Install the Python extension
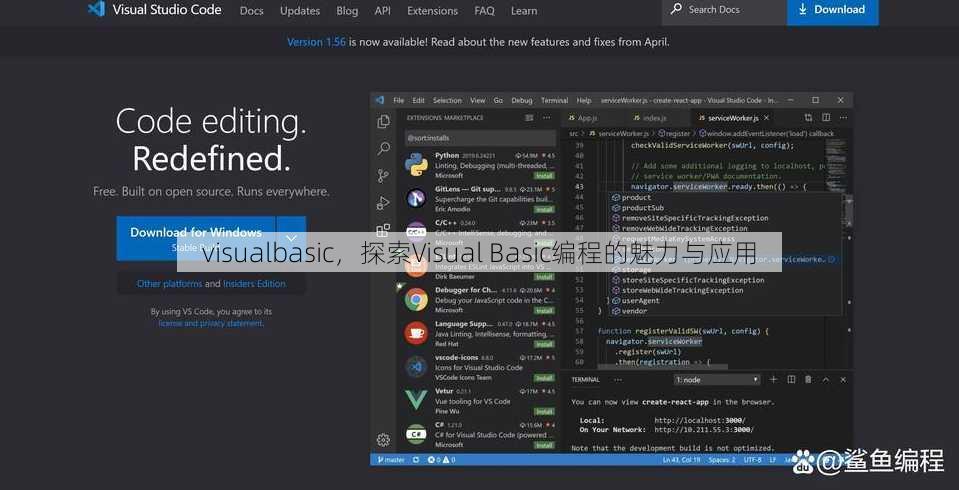959x490 pixels. [544, 176]
